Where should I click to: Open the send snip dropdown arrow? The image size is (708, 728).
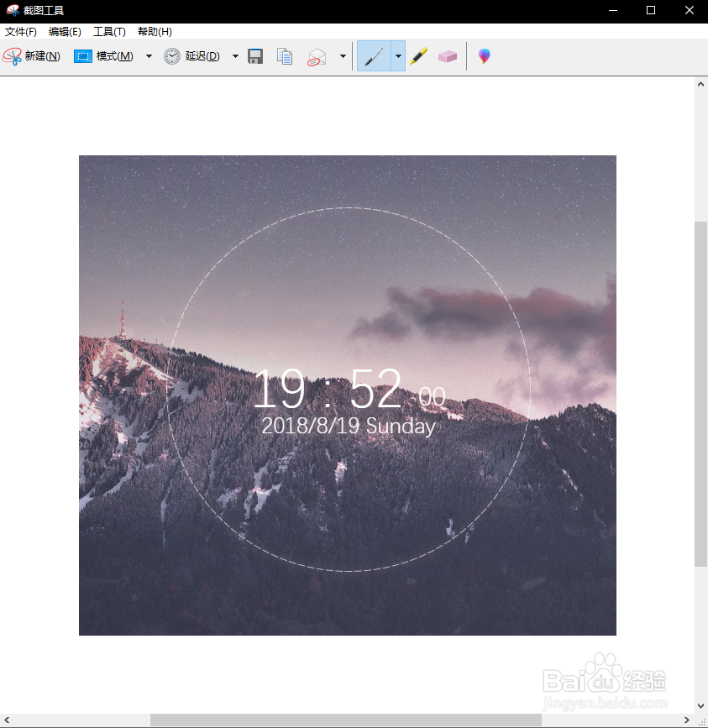(x=343, y=56)
